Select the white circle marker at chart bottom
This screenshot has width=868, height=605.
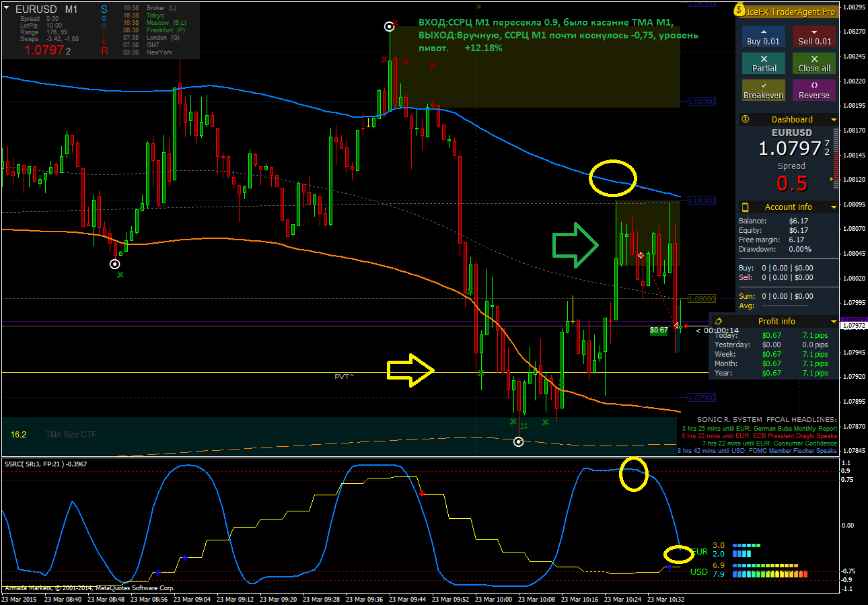(x=518, y=441)
